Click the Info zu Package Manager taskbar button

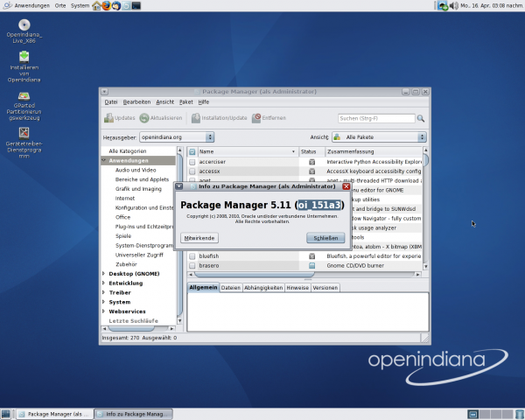(x=134, y=414)
